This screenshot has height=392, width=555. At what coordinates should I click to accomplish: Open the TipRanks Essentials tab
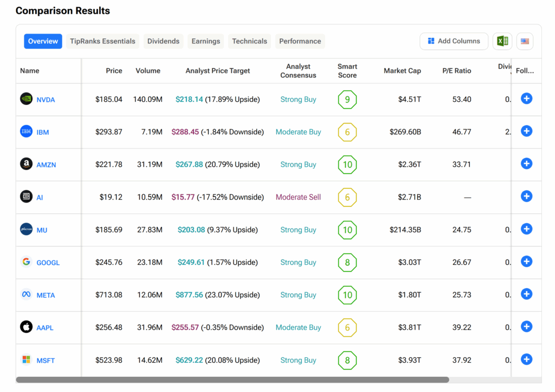point(102,41)
